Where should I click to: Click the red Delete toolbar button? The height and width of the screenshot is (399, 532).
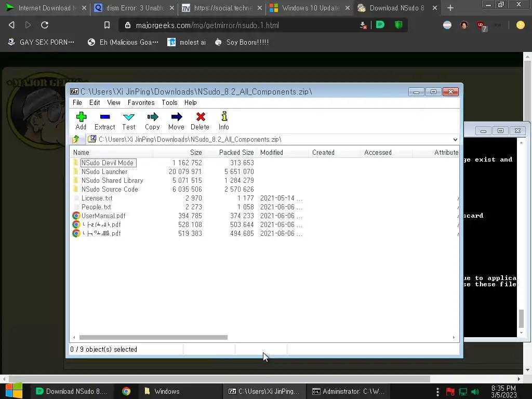(x=200, y=121)
